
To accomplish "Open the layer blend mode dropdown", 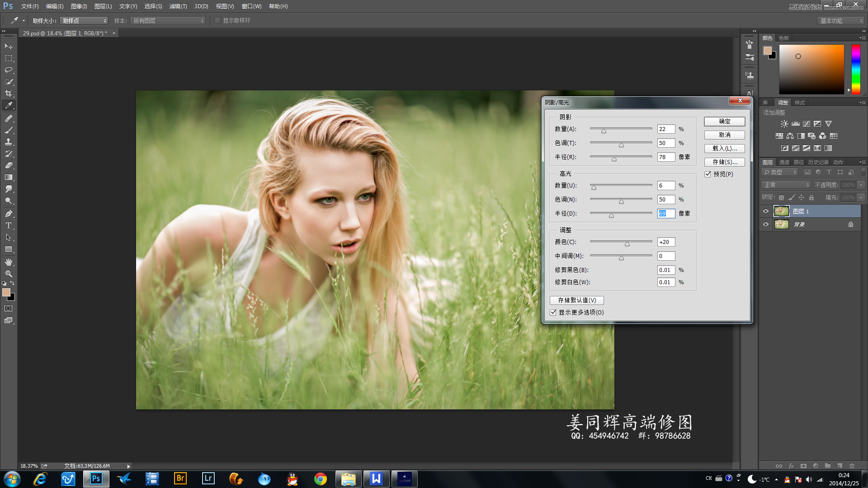I will (786, 185).
